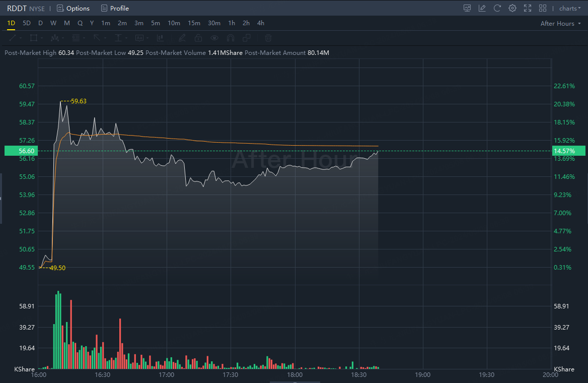Click the 59.63 high marker label
This screenshot has height=383, width=588.
tap(79, 101)
